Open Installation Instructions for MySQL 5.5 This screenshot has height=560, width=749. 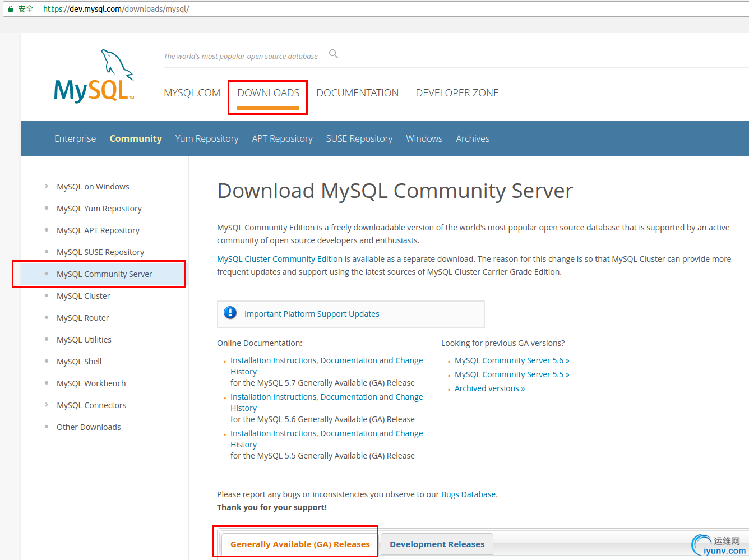point(274,433)
